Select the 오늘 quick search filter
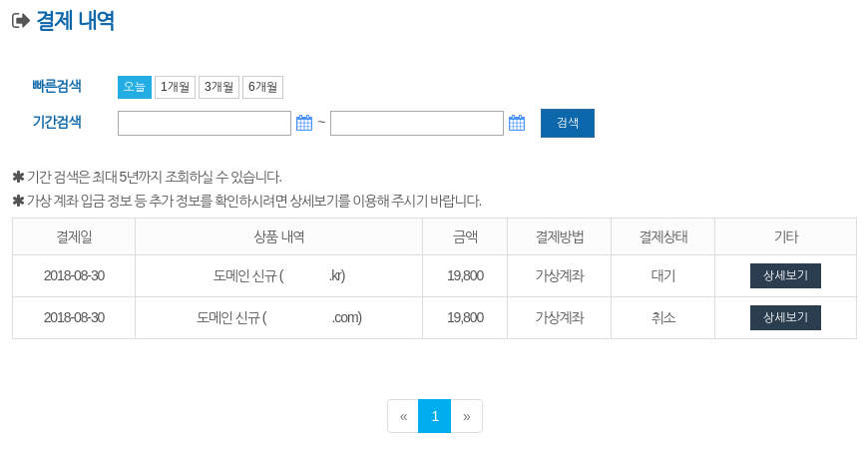Viewport: 868px width, 455px height. (135, 87)
